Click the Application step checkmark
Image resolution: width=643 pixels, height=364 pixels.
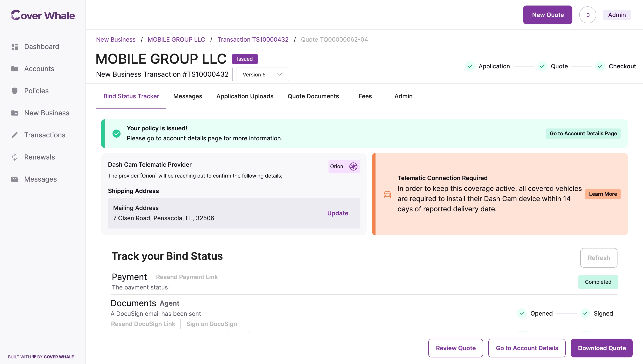point(470,66)
